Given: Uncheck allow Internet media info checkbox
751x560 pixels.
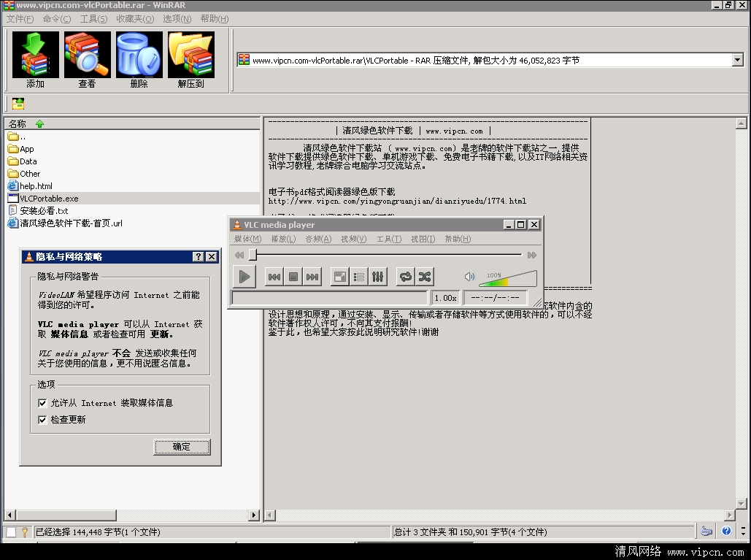Looking at the screenshot, I should [x=42, y=403].
